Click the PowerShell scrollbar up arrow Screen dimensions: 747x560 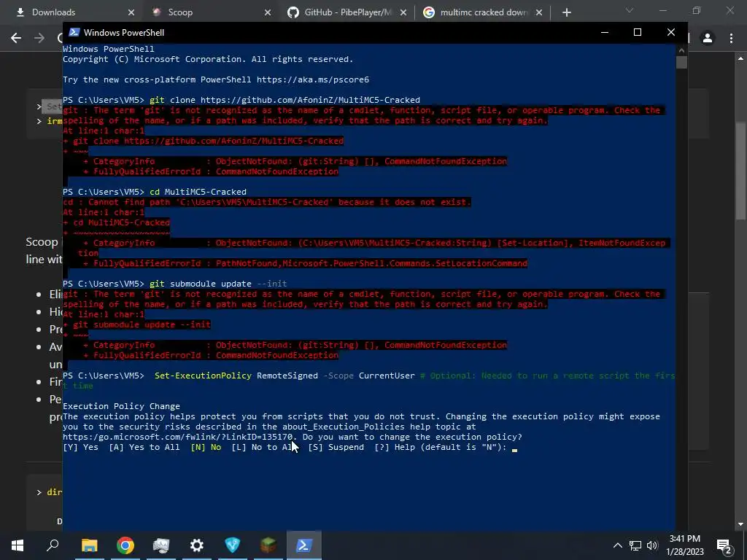click(681, 50)
